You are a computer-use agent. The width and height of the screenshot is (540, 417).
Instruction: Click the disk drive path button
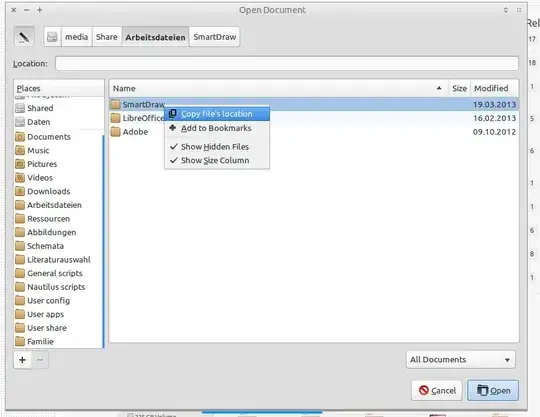[52, 37]
